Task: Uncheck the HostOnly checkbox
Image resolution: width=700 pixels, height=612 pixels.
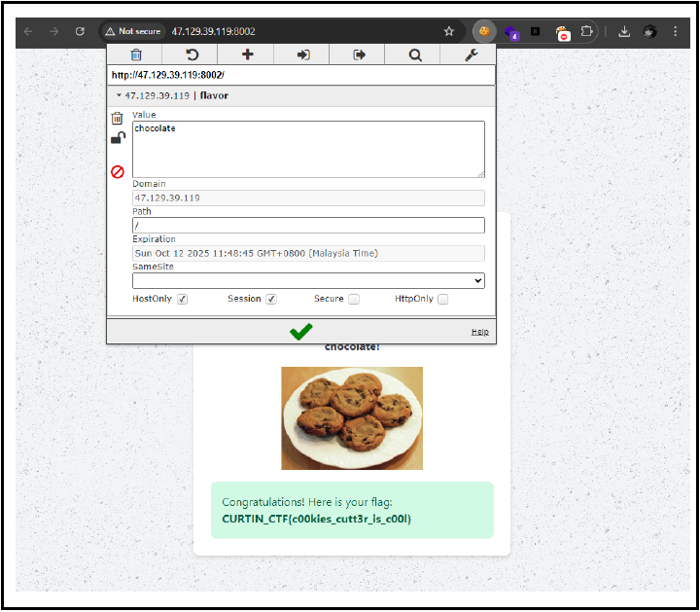Action: coord(182,300)
